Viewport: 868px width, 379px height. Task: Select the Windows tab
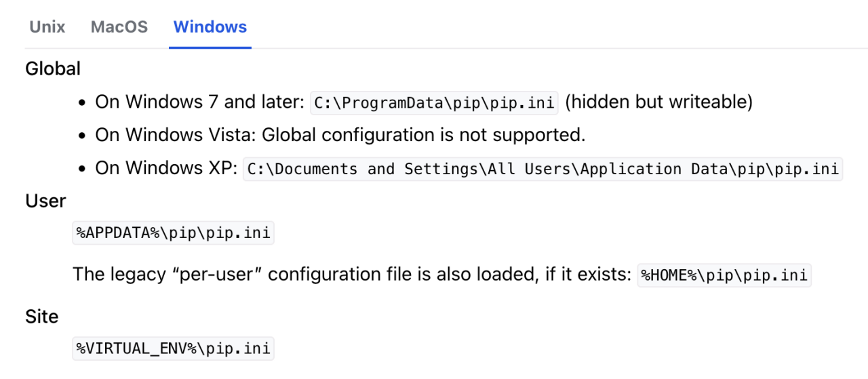pos(210,27)
